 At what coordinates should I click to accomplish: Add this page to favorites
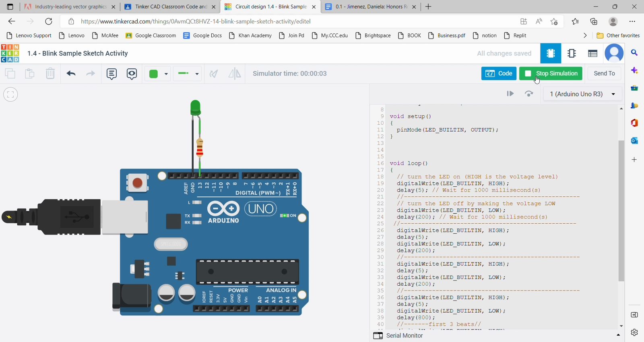pyautogui.click(x=554, y=21)
